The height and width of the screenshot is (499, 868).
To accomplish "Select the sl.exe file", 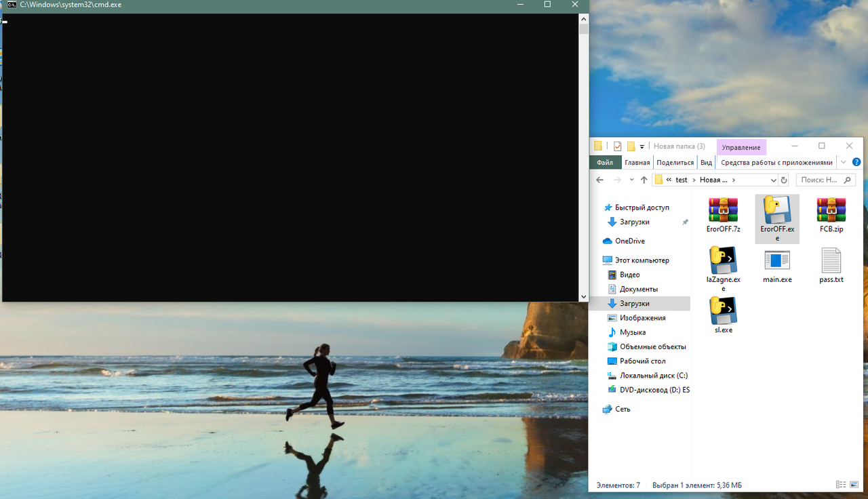I will tap(723, 315).
